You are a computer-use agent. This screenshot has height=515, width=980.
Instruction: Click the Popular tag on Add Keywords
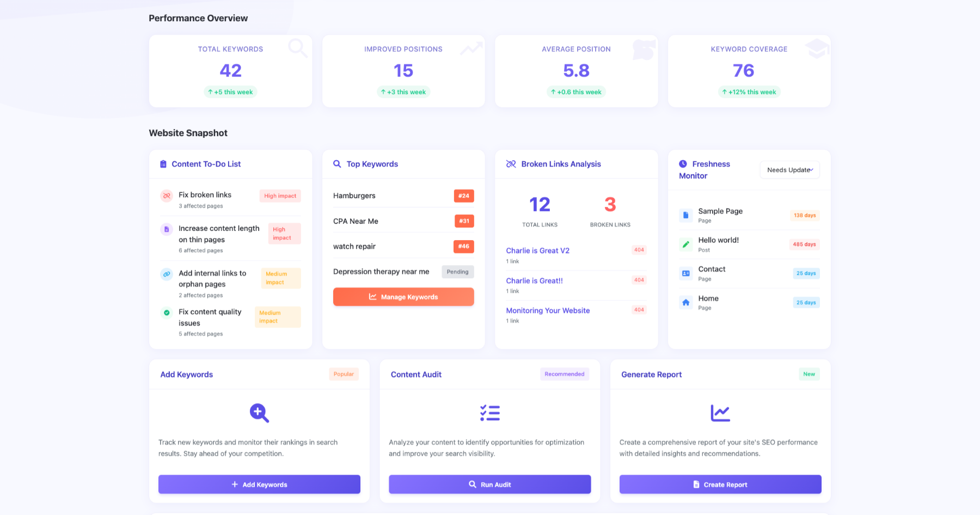click(344, 374)
